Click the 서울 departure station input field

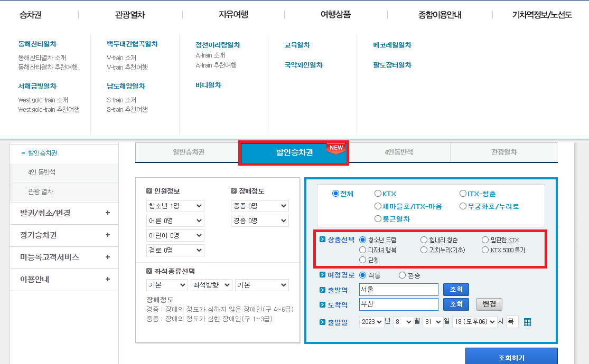point(398,289)
